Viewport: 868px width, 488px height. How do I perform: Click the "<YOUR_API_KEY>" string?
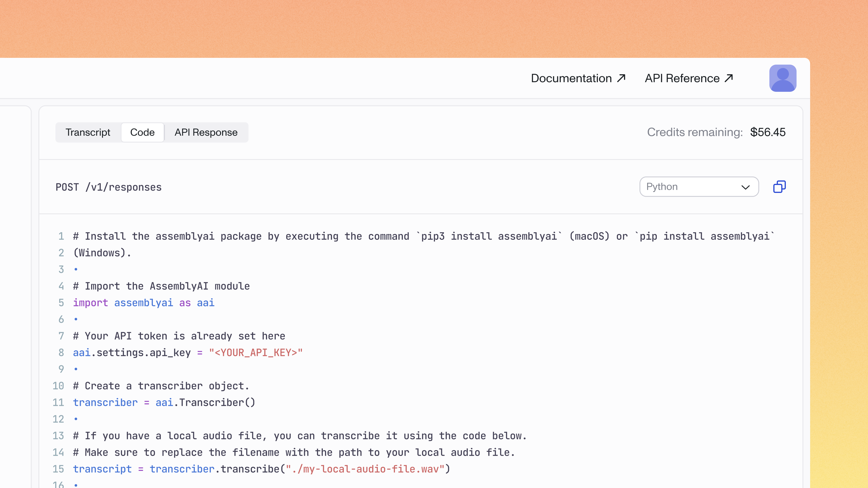pyautogui.click(x=256, y=352)
